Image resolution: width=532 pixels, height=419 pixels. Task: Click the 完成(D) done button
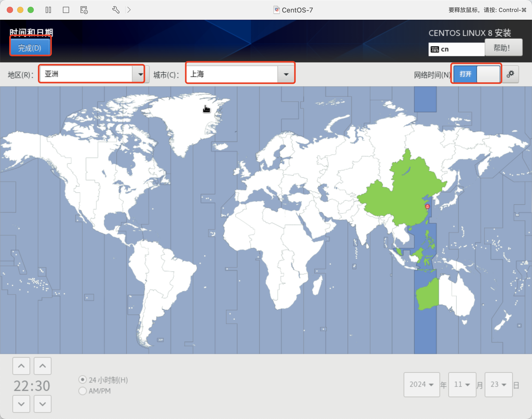tap(30, 48)
